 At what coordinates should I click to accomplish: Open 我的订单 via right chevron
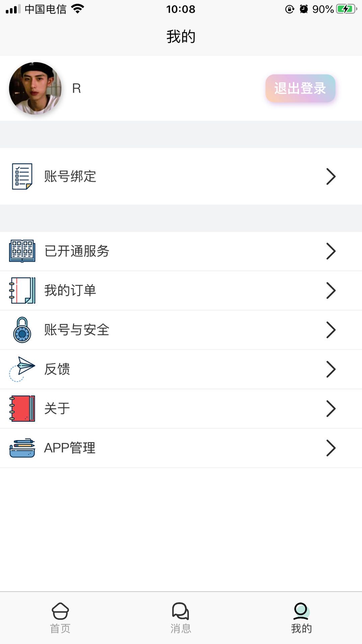click(330, 290)
